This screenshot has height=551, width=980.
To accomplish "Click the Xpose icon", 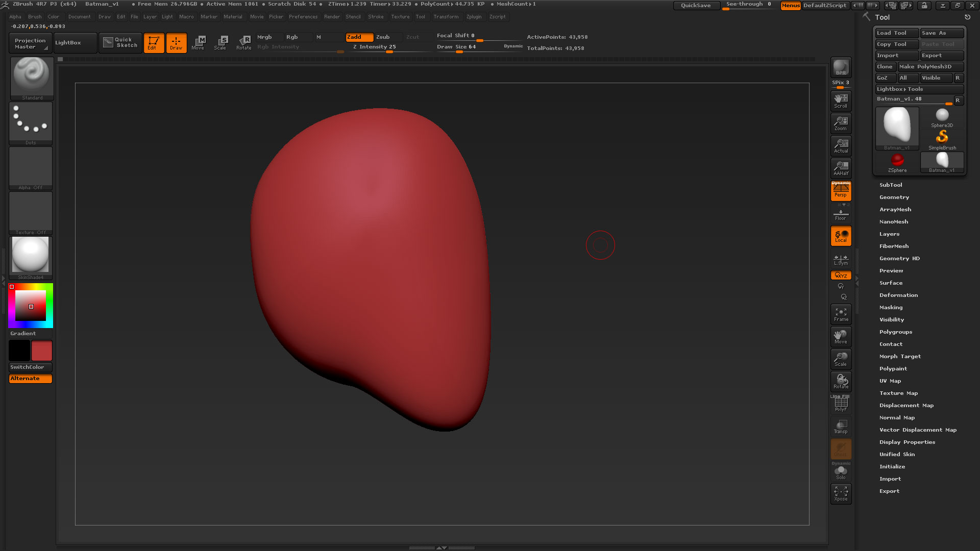I will [841, 493].
